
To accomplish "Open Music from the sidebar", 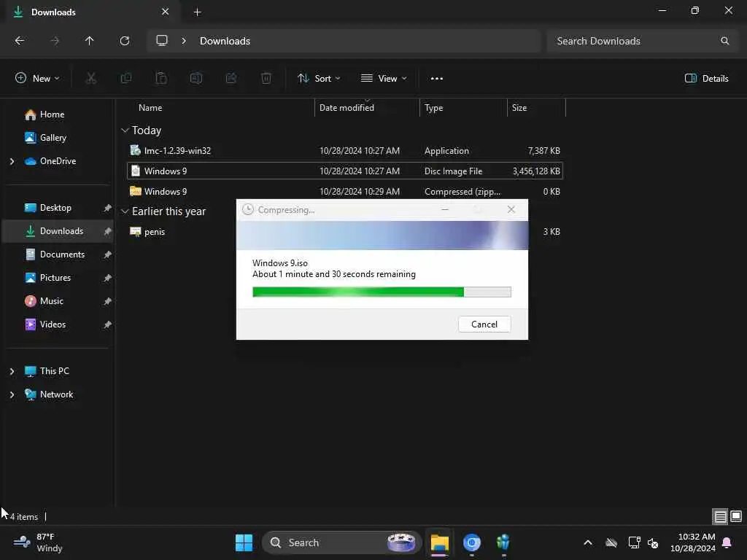I will pyautogui.click(x=57, y=301).
